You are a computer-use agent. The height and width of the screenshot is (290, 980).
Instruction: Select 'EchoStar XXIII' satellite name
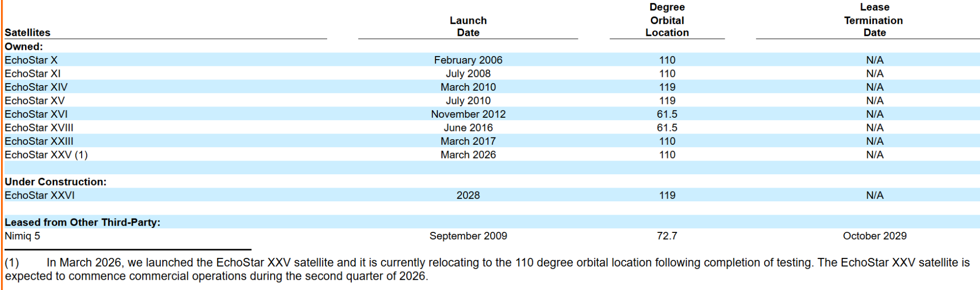[x=39, y=141]
